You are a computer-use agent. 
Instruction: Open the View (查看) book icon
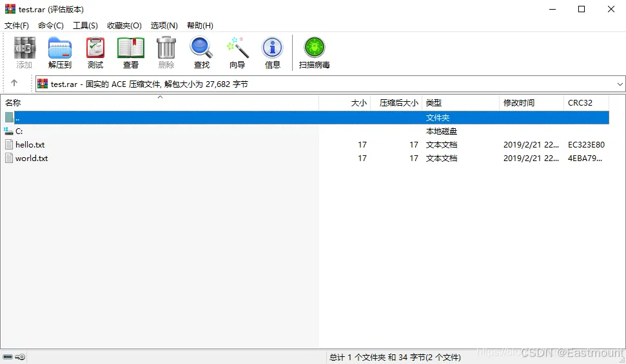tap(130, 48)
